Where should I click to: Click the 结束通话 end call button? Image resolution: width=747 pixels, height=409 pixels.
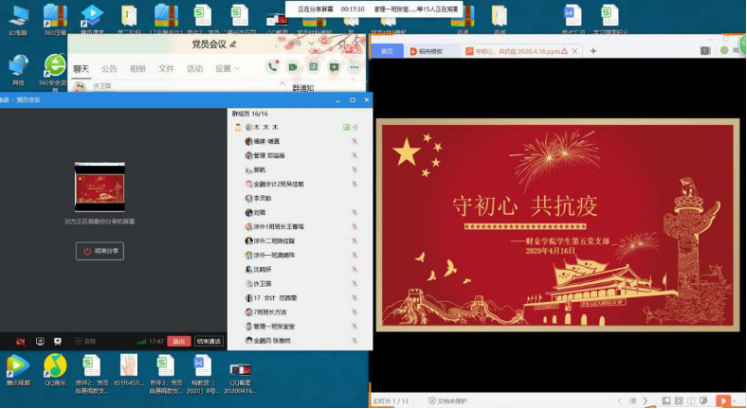209,341
